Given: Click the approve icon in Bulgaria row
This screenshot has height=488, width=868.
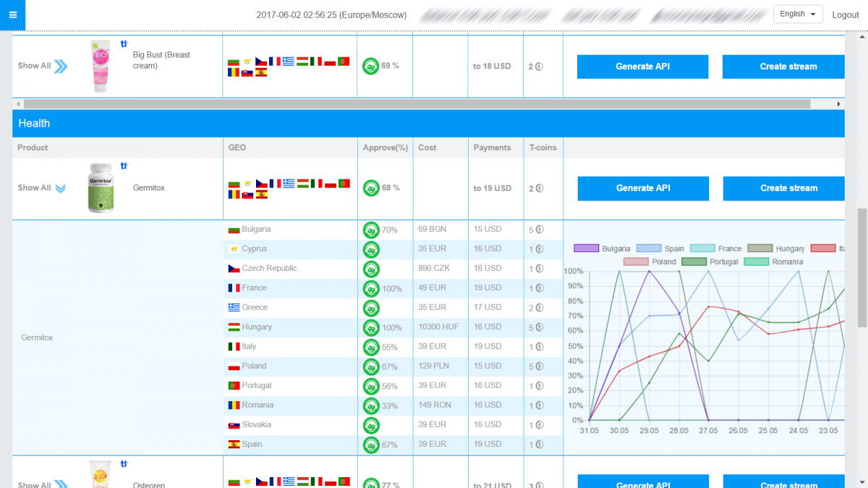Looking at the screenshot, I should [371, 230].
